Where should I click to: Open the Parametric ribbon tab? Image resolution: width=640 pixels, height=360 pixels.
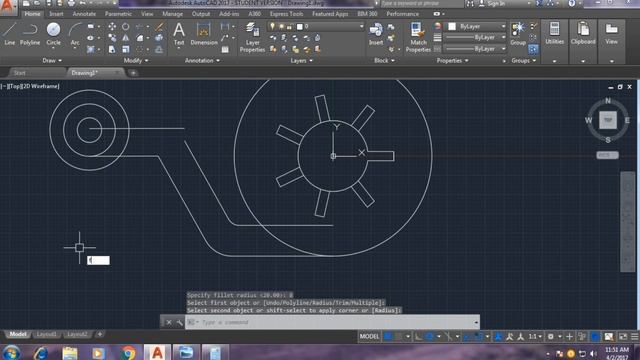coord(118,14)
